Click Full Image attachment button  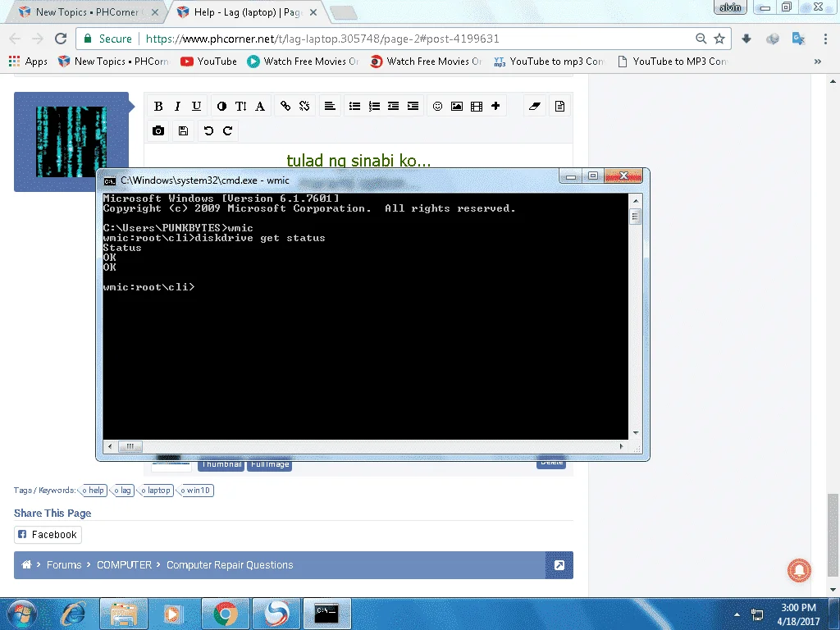point(269,464)
